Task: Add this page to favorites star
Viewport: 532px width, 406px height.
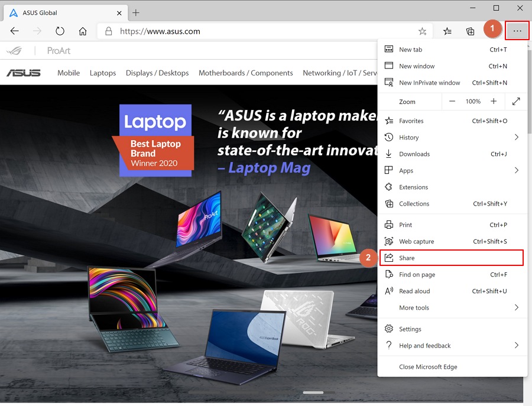Action: (423, 31)
